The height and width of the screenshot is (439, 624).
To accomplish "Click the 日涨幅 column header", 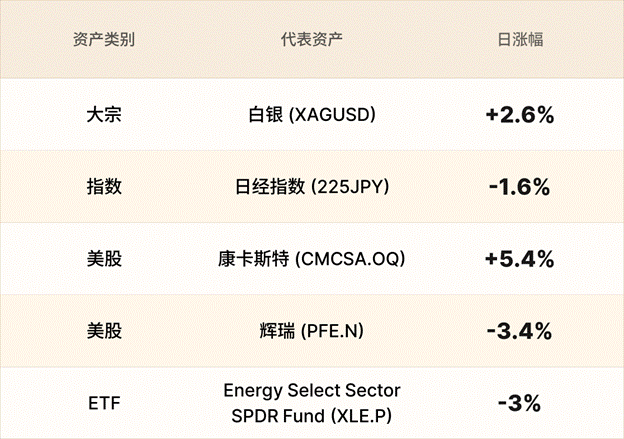I will (x=520, y=41).
